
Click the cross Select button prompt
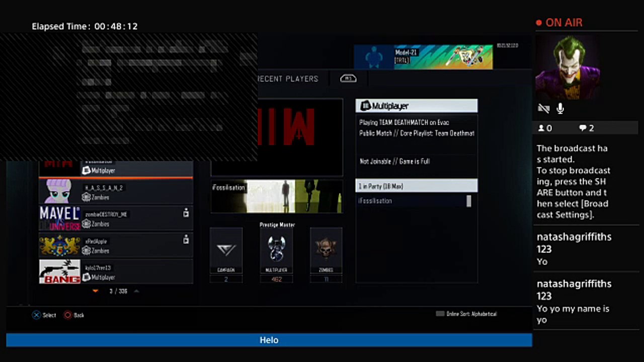44,315
